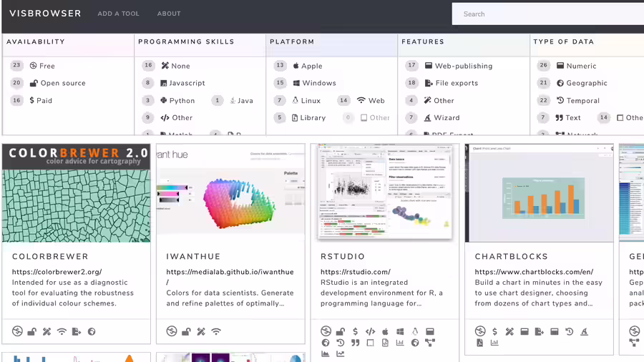Filter tools by Free availability
644x362 pixels.
[x=42, y=66]
